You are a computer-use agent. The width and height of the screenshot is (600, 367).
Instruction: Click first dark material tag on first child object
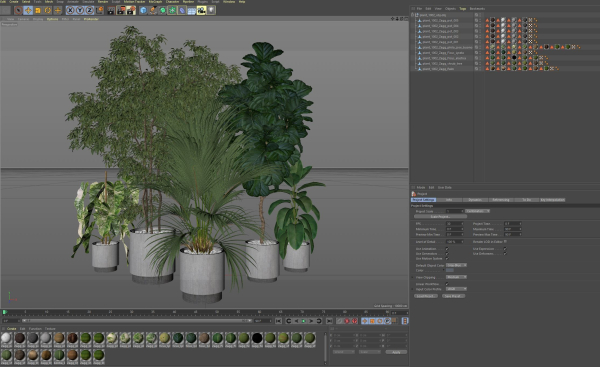[x=493, y=20]
